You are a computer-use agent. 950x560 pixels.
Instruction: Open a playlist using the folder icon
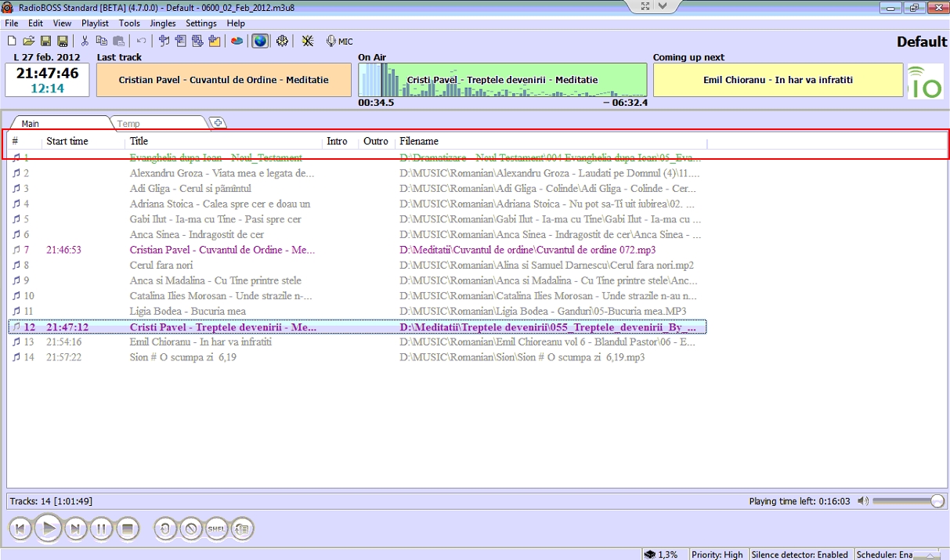click(x=28, y=41)
